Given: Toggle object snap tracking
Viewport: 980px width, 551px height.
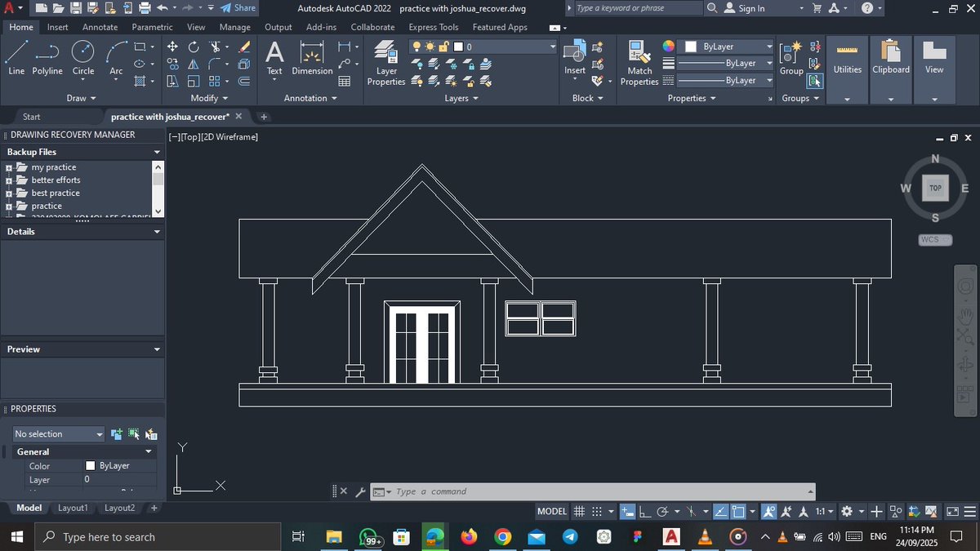Looking at the screenshot, I should pyautogui.click(x=721, y=512).
